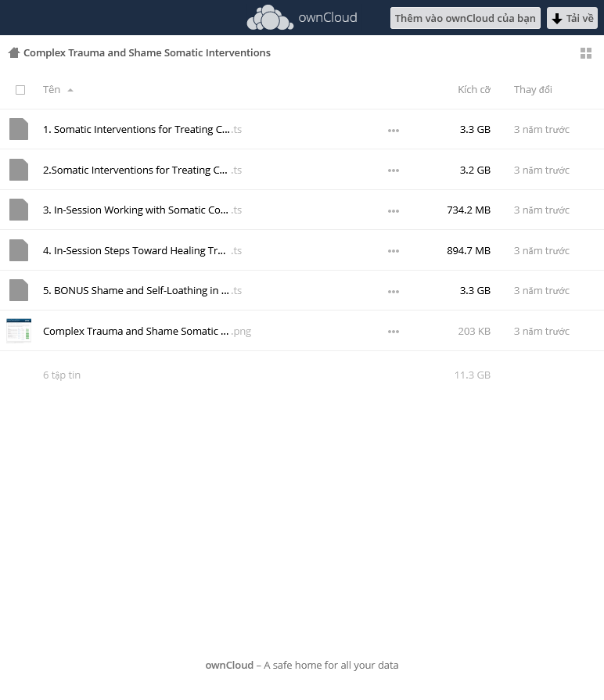Open more actions for 4. In-Session Steps
The height and width of the screenshot is (700, 604).
394,251
